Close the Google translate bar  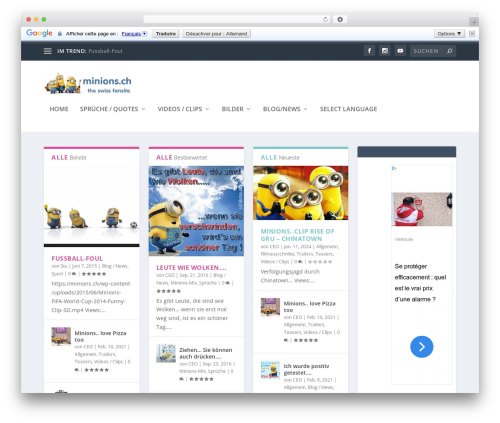point(472,34)
